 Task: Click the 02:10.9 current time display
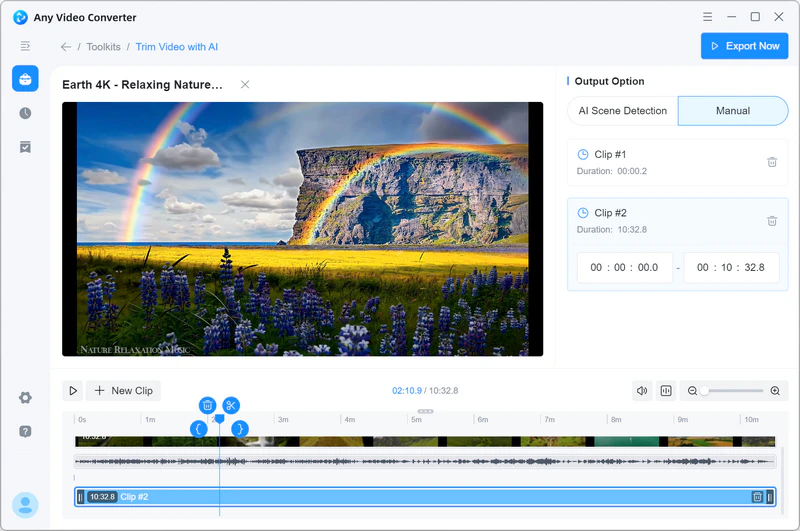click(x=407, y=391)
